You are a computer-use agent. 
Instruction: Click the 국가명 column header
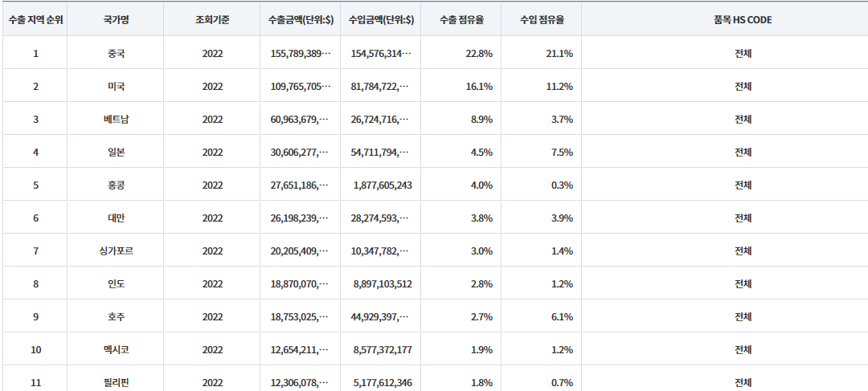(x=116, y=20)
